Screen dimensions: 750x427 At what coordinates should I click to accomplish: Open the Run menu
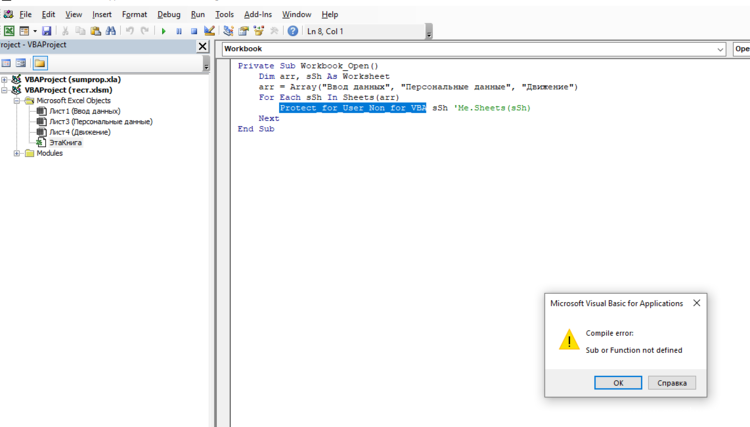(198, 14)
